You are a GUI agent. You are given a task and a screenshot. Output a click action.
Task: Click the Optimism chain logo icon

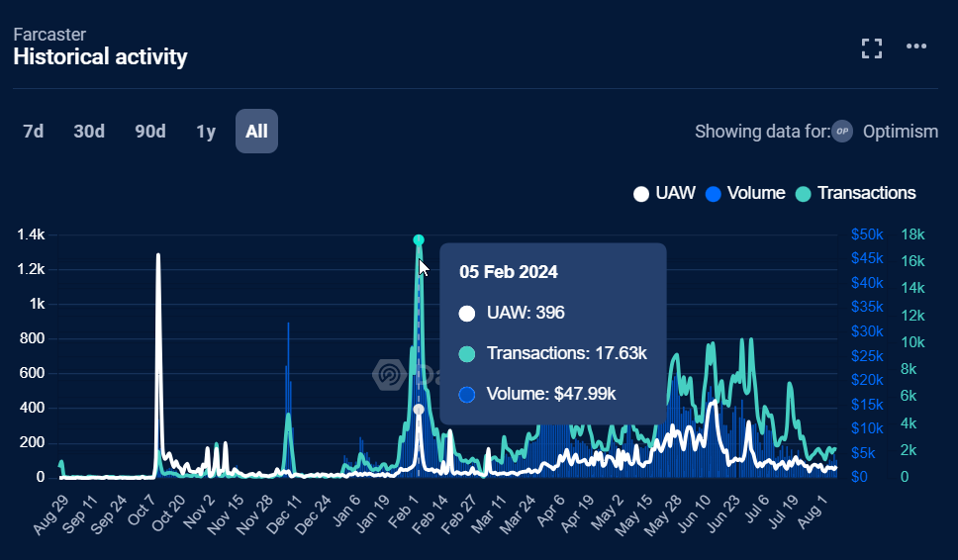click(842, 132)
